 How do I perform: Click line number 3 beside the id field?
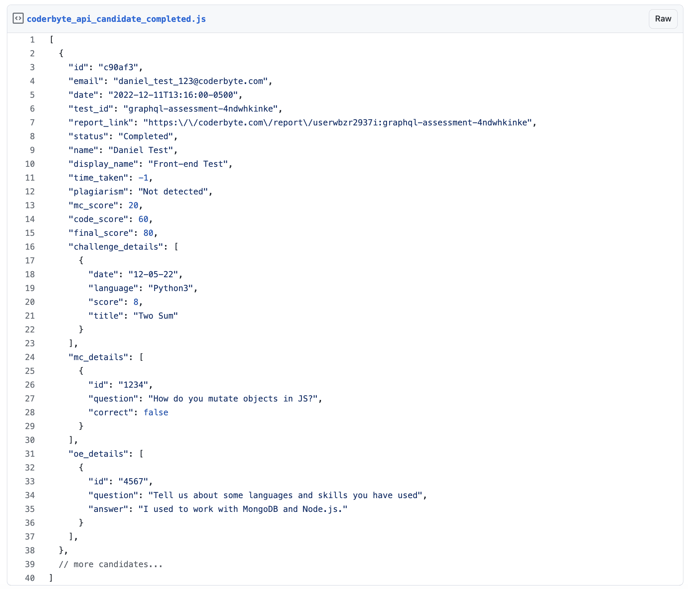click(x=32, y=67)
